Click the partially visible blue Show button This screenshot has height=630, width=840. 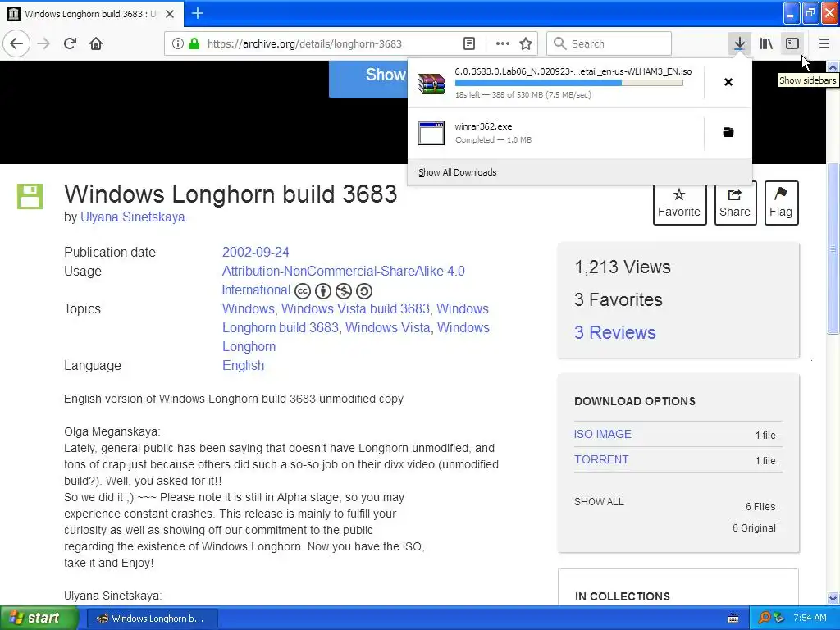click(x=368, y=80)
